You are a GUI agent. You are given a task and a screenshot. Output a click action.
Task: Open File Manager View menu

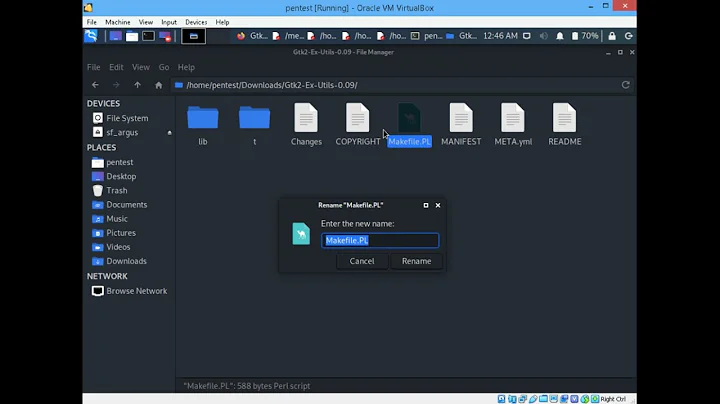pyautogui.click(x=141, y=67)
